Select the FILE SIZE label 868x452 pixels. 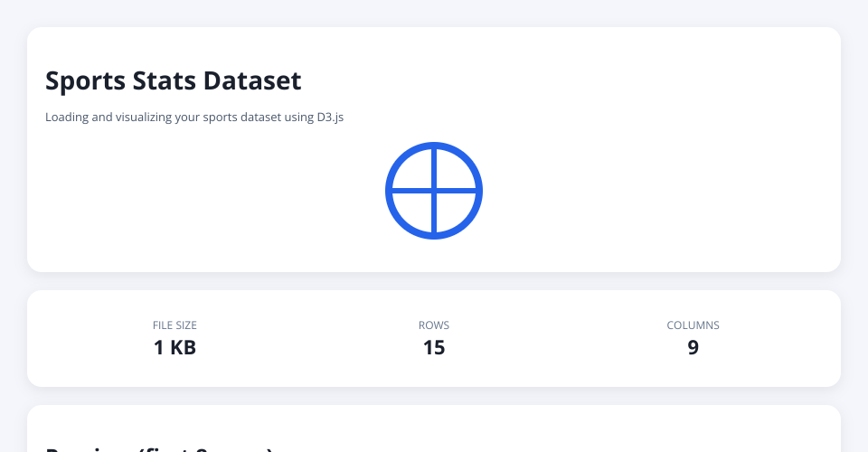(175, 325)
